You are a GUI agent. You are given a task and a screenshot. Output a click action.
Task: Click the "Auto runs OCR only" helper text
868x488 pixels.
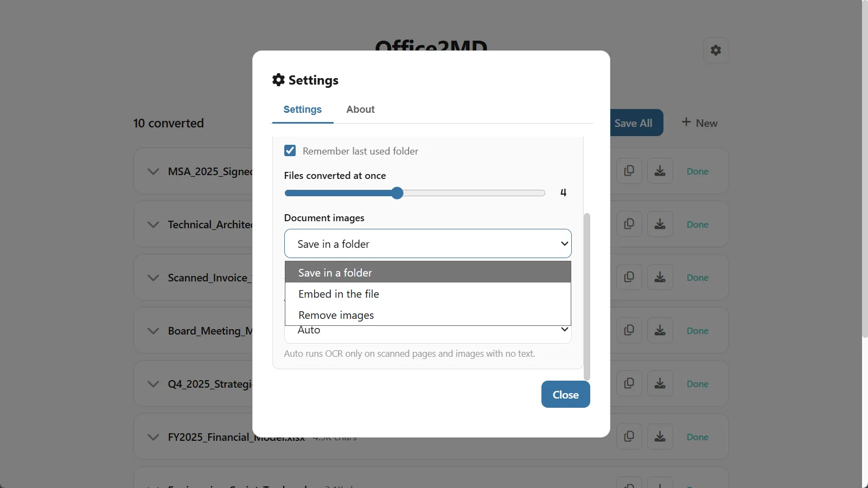(410, 354)
